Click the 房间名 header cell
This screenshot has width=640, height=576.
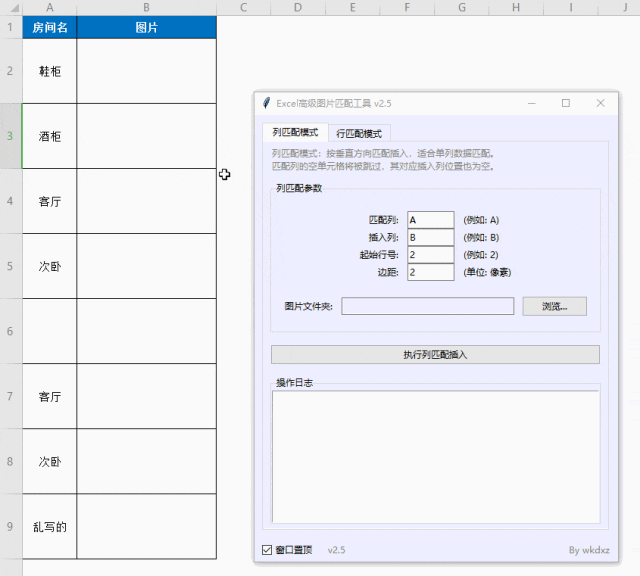pyautogui.click(x=50, y=27)
